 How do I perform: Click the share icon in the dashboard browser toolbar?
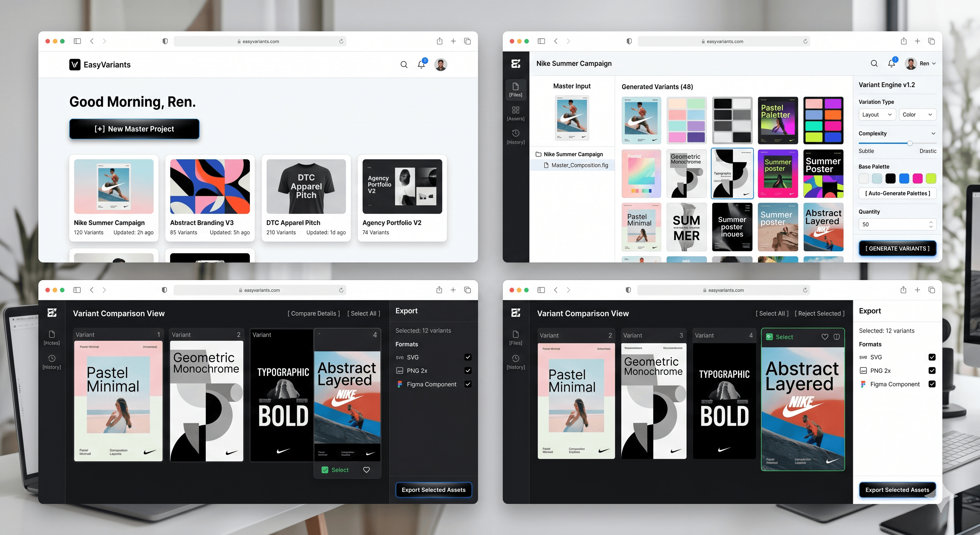(x=440, y=41)
